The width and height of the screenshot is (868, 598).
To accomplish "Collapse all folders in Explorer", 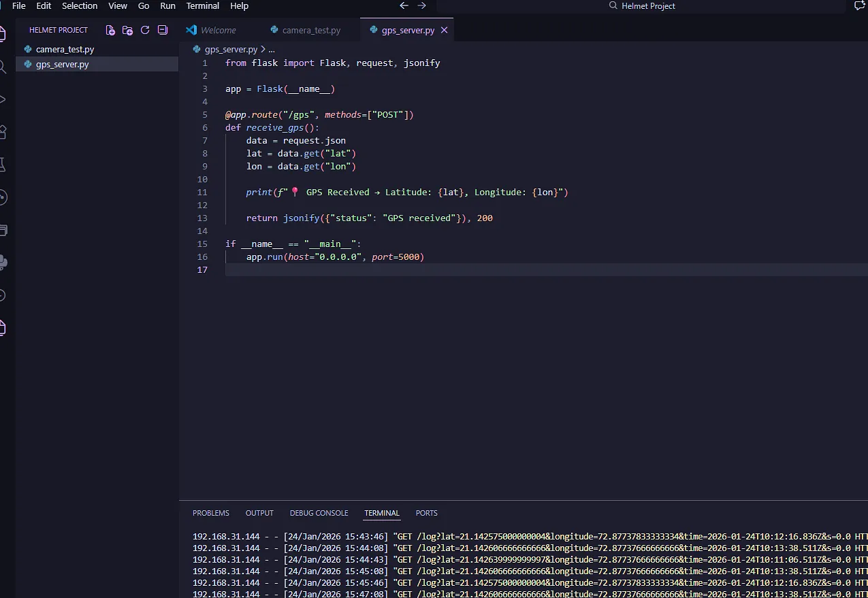I will 163,30.
